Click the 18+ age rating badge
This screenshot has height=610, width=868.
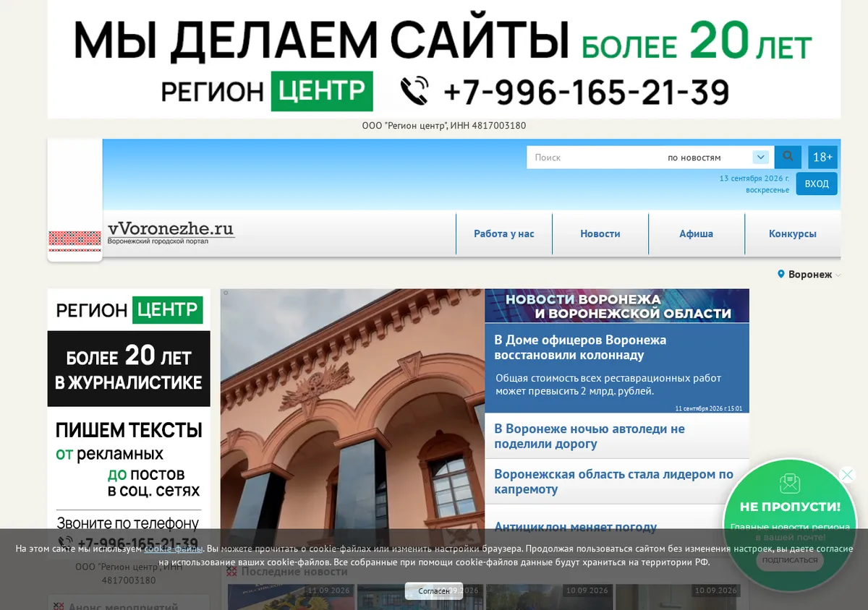[822, 157]
